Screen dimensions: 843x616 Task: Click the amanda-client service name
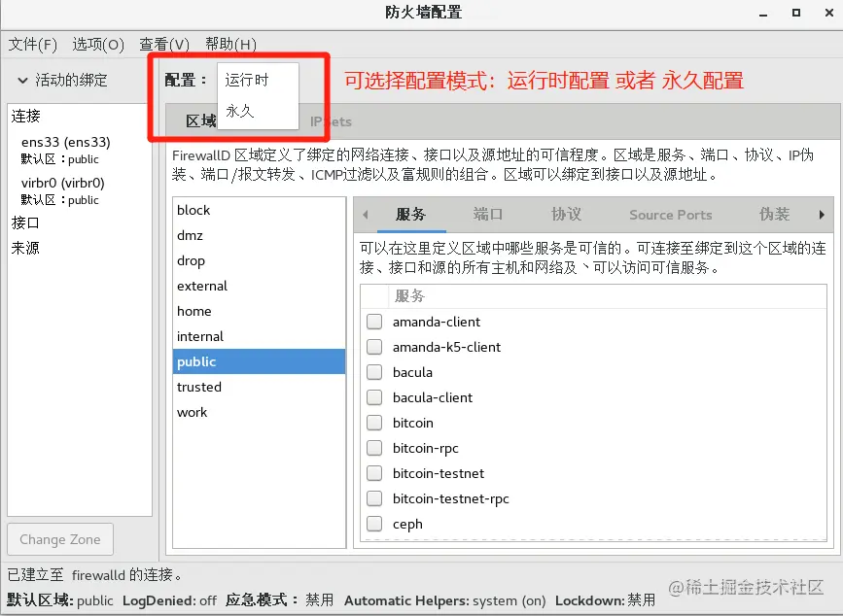pos(437,322)
